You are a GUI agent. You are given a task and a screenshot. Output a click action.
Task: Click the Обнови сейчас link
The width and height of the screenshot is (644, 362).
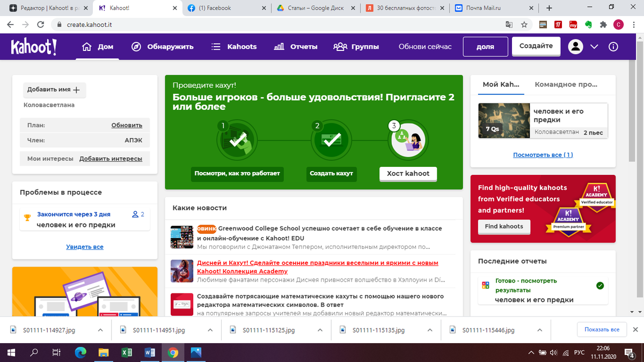tap(425, 47)
